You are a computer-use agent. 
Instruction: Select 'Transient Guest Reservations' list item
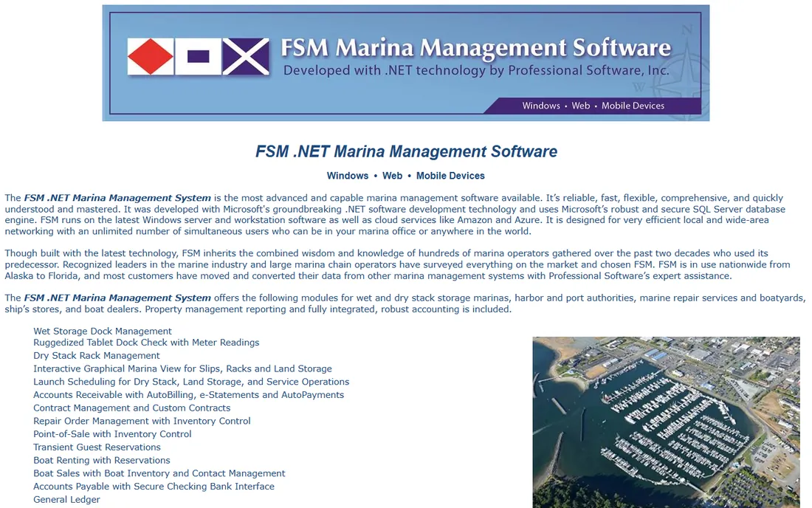97,447
